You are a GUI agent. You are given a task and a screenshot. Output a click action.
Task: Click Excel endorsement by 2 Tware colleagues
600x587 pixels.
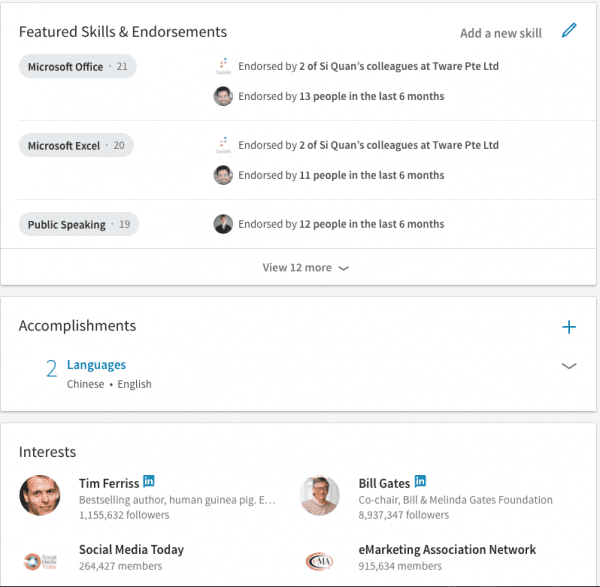(x=368, y=145)
